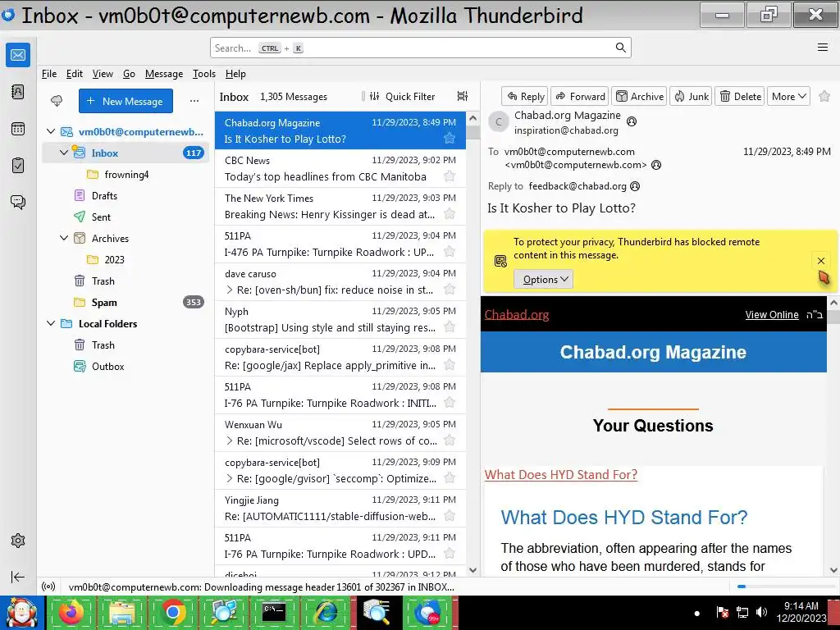Collapse the spaces toolbar

[18, 577]
